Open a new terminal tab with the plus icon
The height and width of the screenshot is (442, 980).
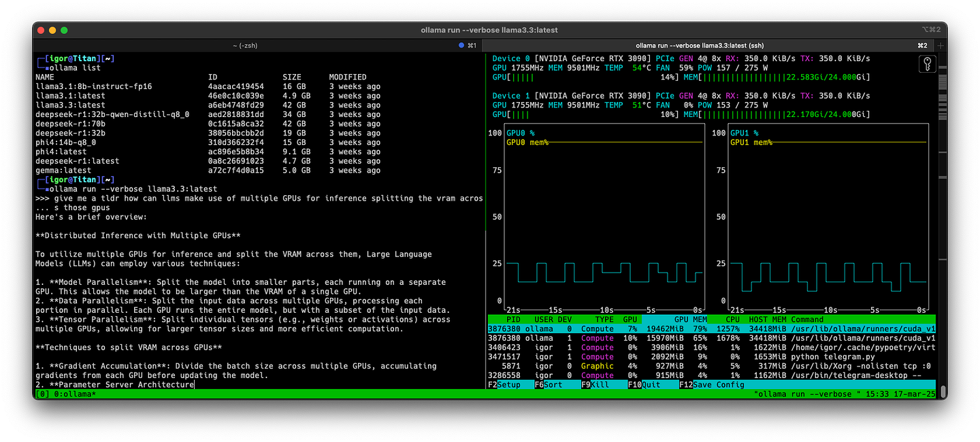tap(939, 45)
